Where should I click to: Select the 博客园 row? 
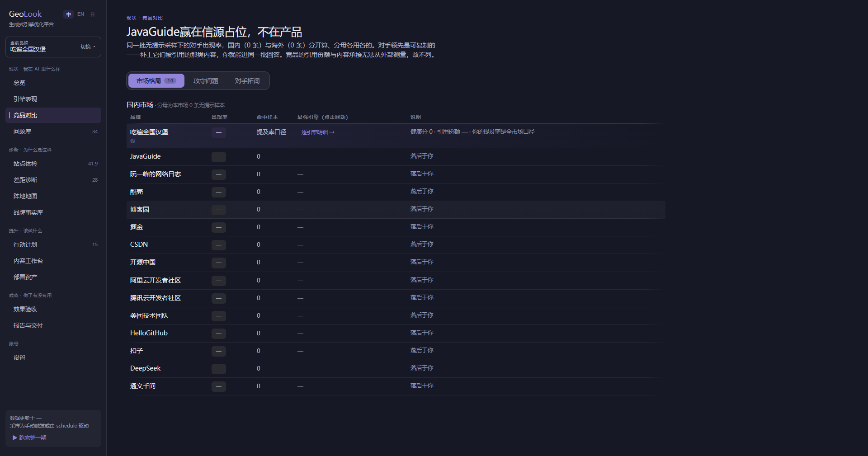coord(396,210)
